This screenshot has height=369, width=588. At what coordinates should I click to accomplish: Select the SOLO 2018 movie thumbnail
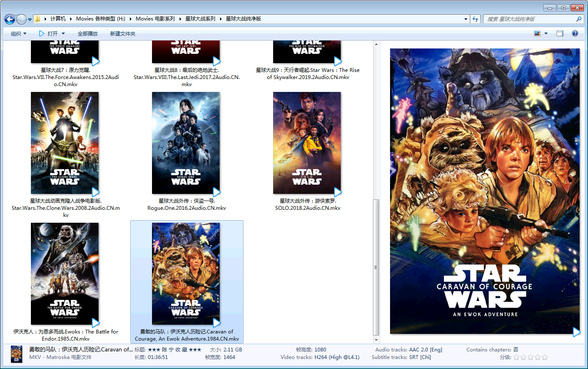pyautogui.click(x=307, y=143)
